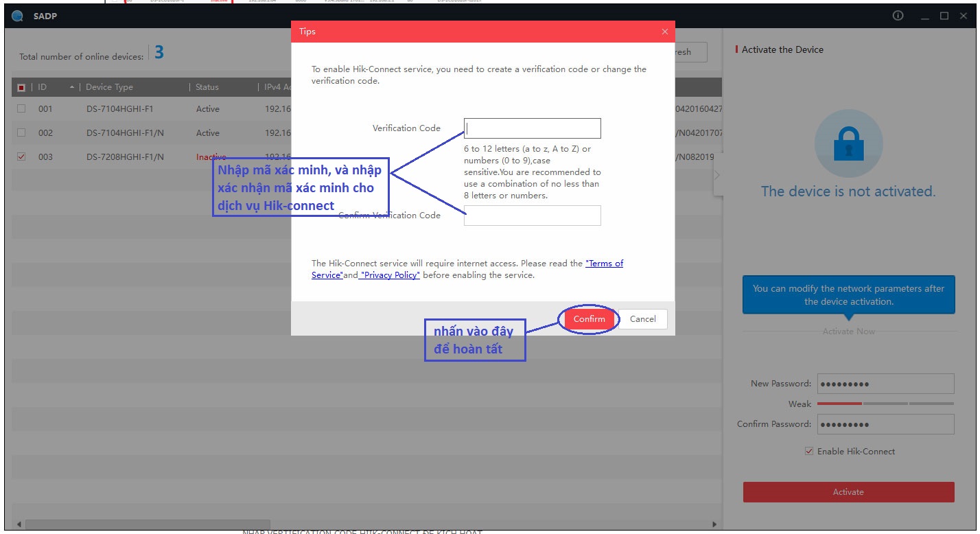
Task: Click Cancel in the Tips dialog
Action: [x=643, y=319]
